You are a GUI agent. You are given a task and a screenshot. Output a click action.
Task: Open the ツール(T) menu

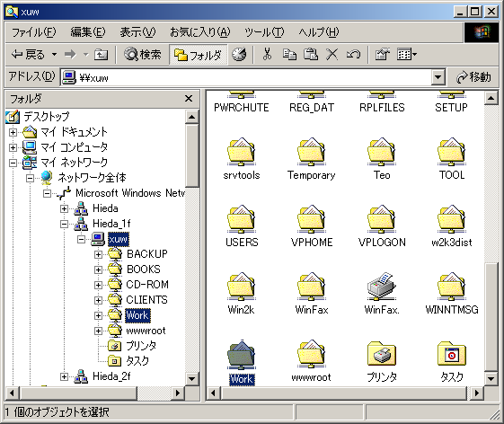[x=264, y=32]
